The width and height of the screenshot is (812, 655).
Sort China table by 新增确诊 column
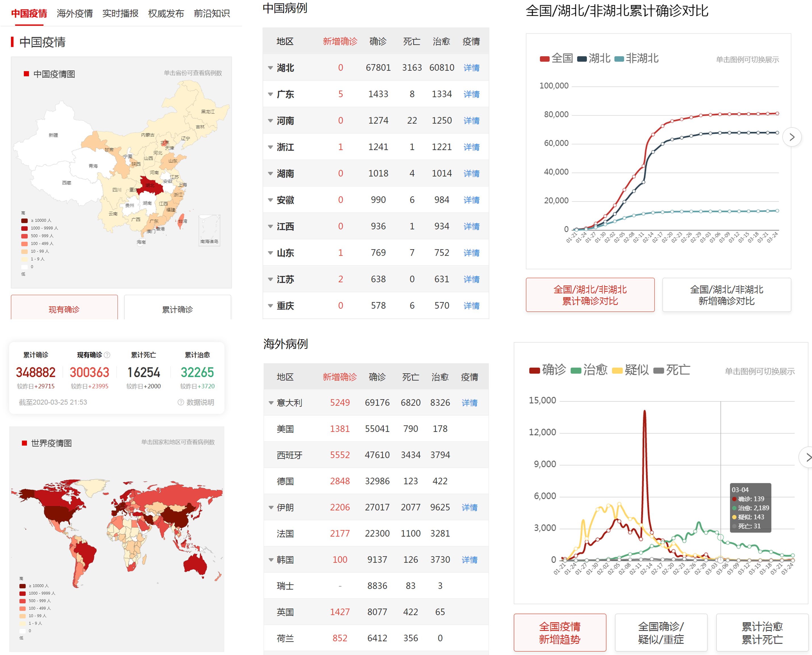(340, 41)
